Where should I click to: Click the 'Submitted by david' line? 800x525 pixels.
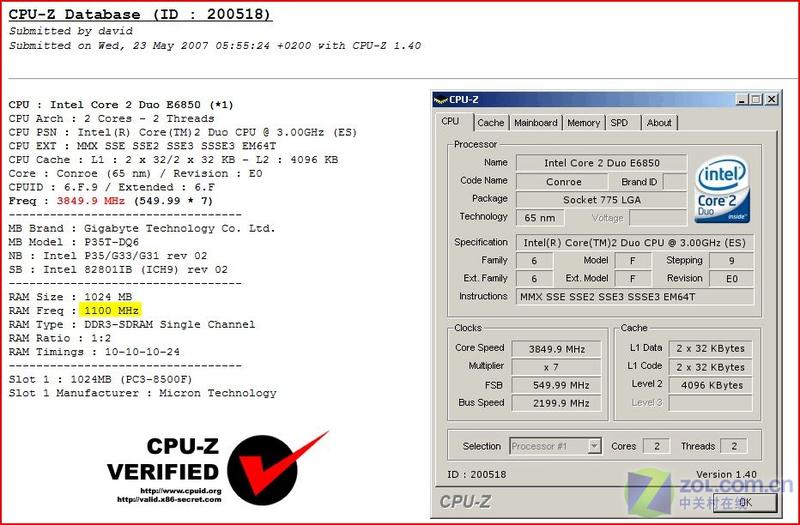click(x=70, y=31)
